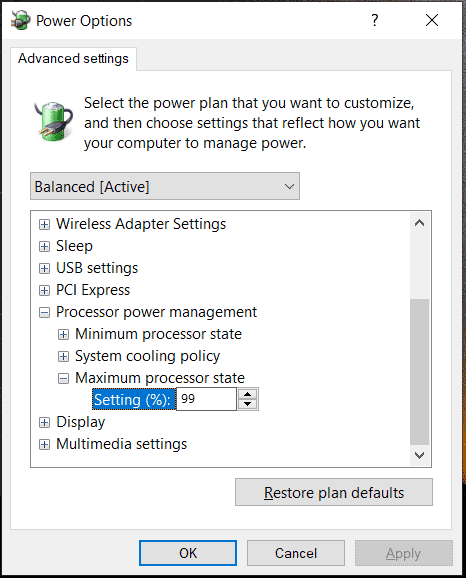
Task: Collapse Maximum processor state node
Action: pos(63,378)
